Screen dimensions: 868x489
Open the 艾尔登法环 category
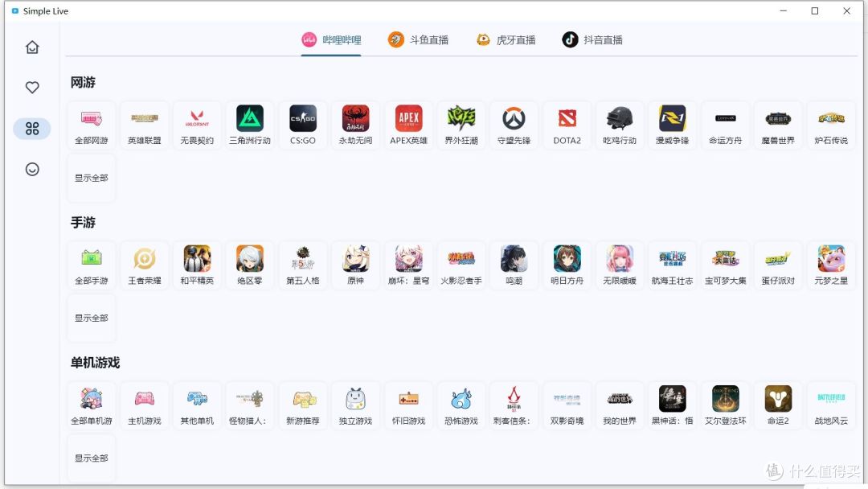point(725,405)
